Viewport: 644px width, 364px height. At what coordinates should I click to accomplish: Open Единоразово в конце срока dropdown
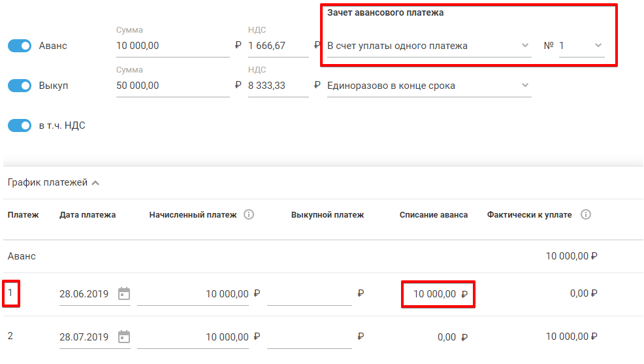tap(428, 86)
